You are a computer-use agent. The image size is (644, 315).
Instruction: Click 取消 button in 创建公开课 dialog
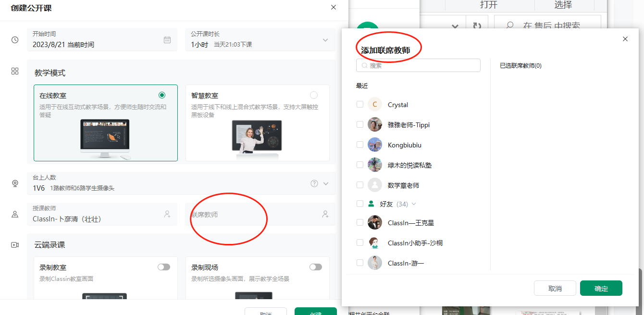click(266, 311)
